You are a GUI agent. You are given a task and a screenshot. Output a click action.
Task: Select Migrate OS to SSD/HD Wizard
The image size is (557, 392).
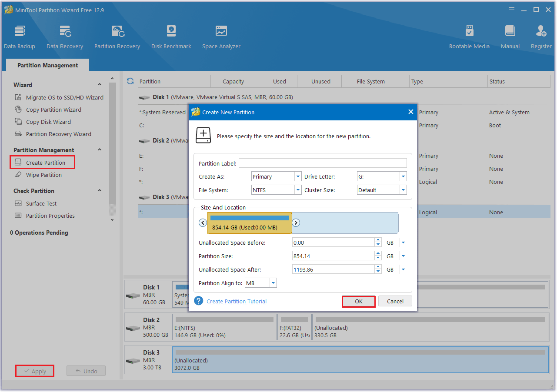point(60,97)
